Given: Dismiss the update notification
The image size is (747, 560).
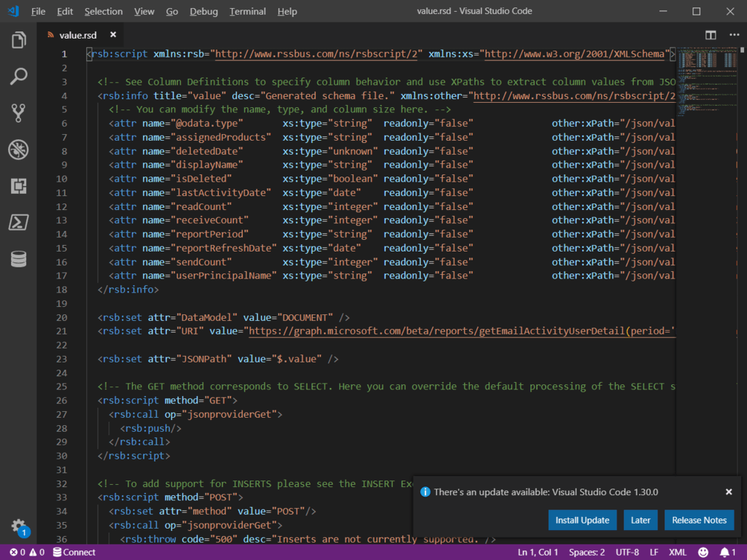Looking at the screenshot, I should click(x=728, y=492).
